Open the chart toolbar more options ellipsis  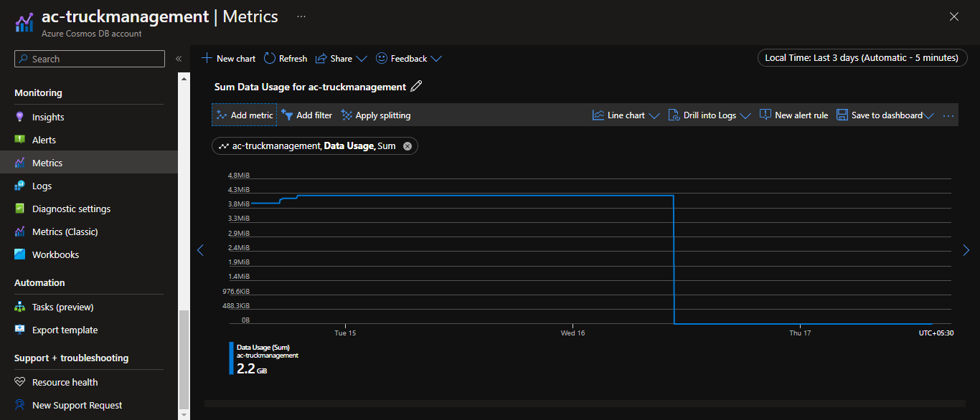pyautogui.click(x=948, y=115)
